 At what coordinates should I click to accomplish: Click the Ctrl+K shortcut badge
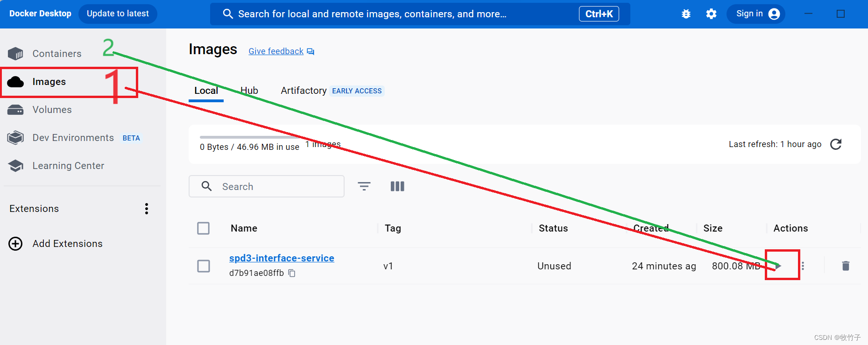coord(599,14)
